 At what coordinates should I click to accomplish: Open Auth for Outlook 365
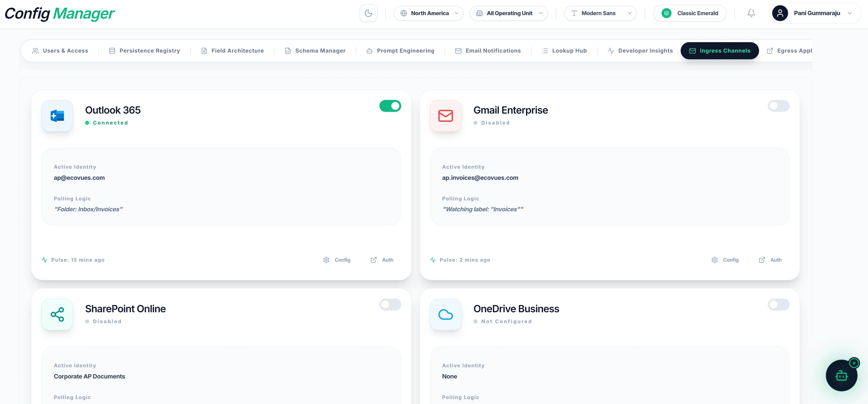[x=382, y=260]
